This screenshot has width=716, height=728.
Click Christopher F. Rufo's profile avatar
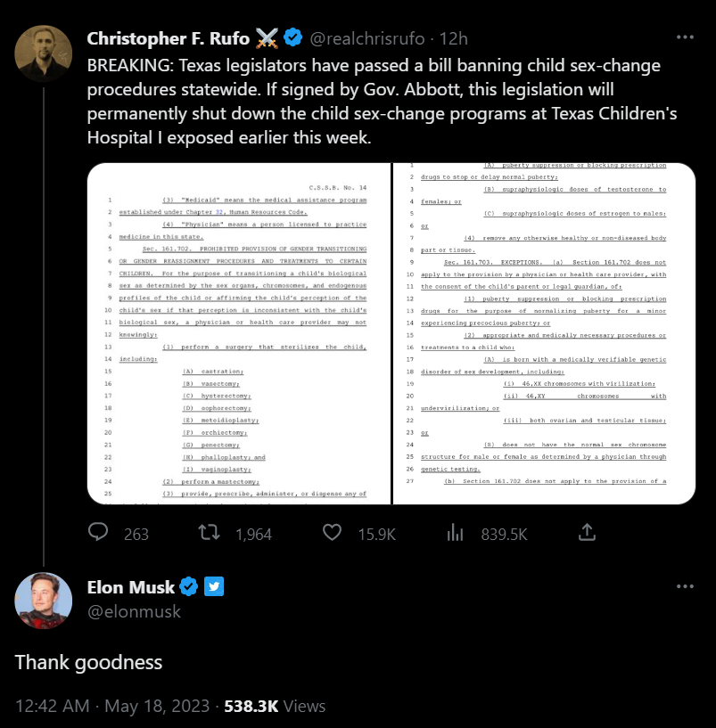pyautogui.click(x=43, y=53)
